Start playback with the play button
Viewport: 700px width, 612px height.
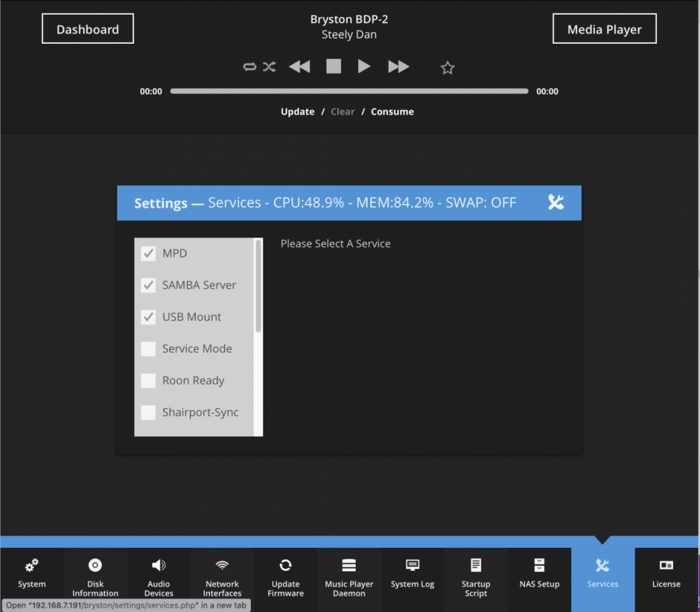coord(365,66)
